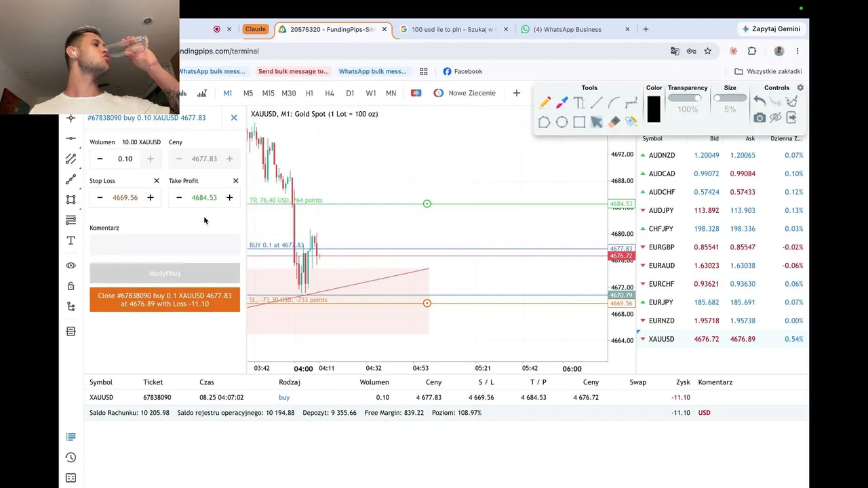Exit the annotation toolbar
The height and width of the screenshot is (488, 868).
click(791, 118)
